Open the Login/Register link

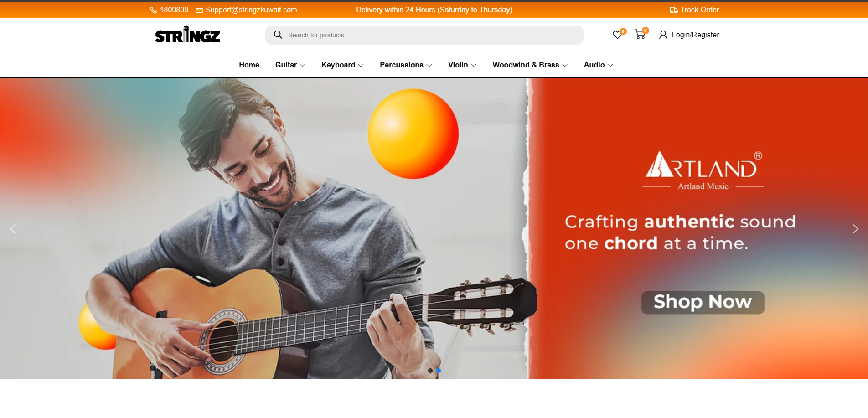point(695,35)
